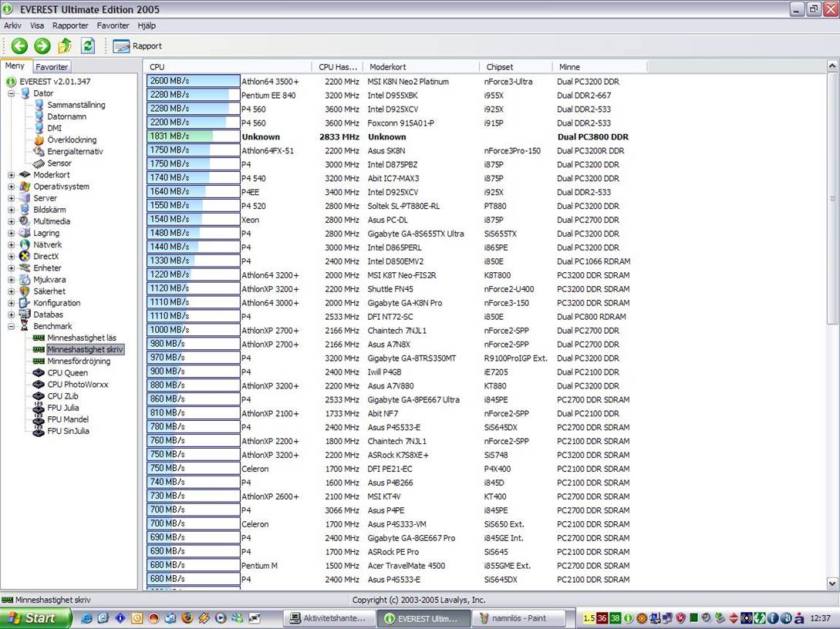This screenshot has height=629, width=840.
Task: Collapse the Dator tree node
Action: 11,93
